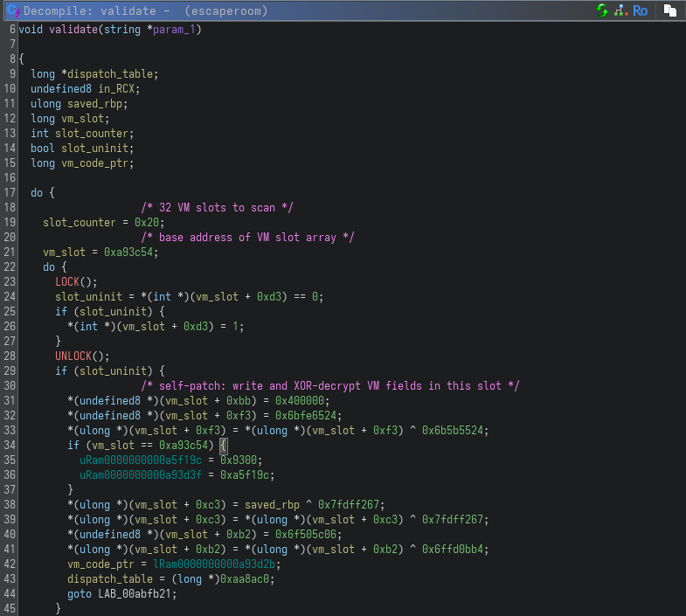Click constant 0x6bfe6524
This screenshot has width=686, height=616.
(306, 416)
